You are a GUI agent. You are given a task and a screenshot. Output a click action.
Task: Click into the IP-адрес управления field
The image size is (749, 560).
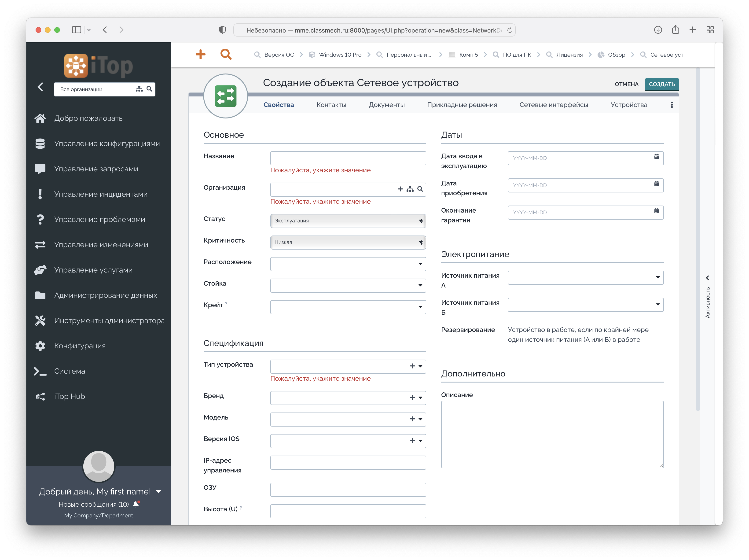tap(348, 462)
